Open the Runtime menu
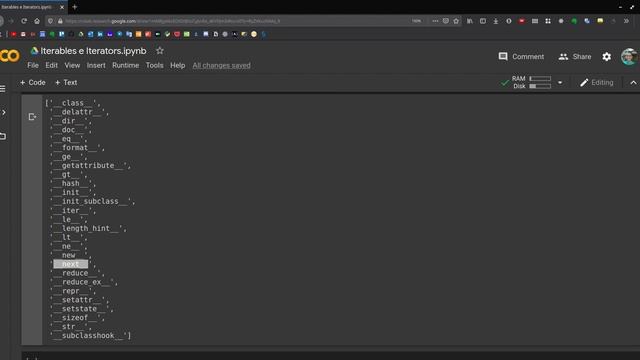 125,65
